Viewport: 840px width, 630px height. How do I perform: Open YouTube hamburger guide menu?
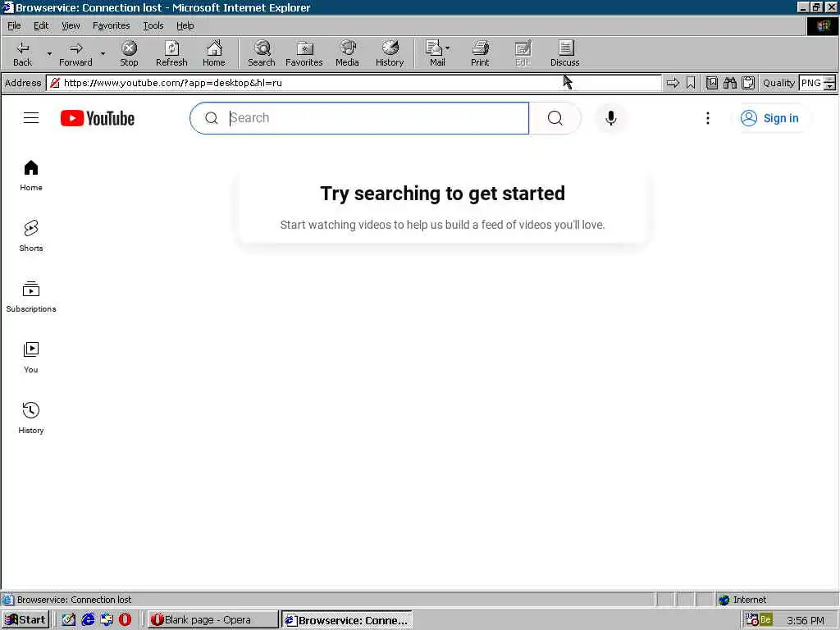31,118
